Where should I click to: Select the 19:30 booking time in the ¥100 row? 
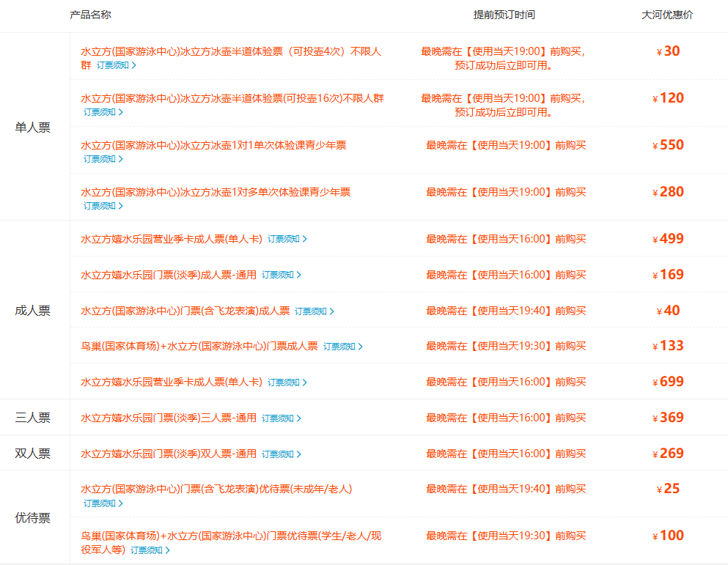(506, 536)
